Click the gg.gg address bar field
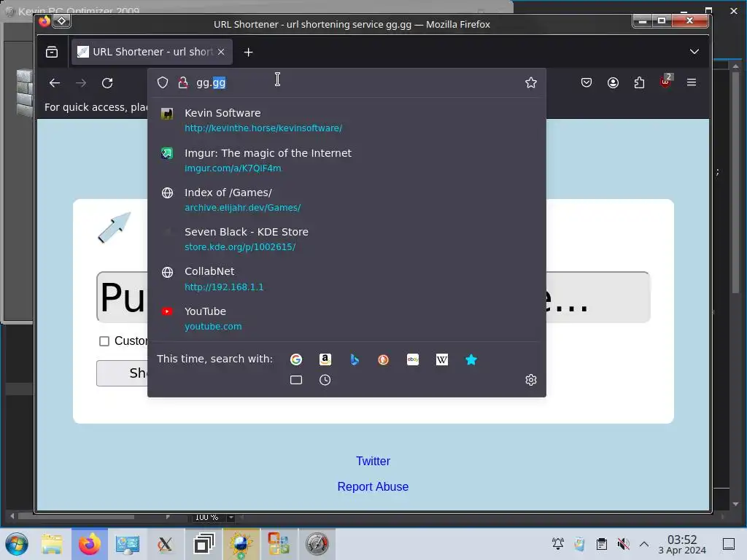Image resolution: width=747 pixels, height=560 pixels. tap(347, 83)
